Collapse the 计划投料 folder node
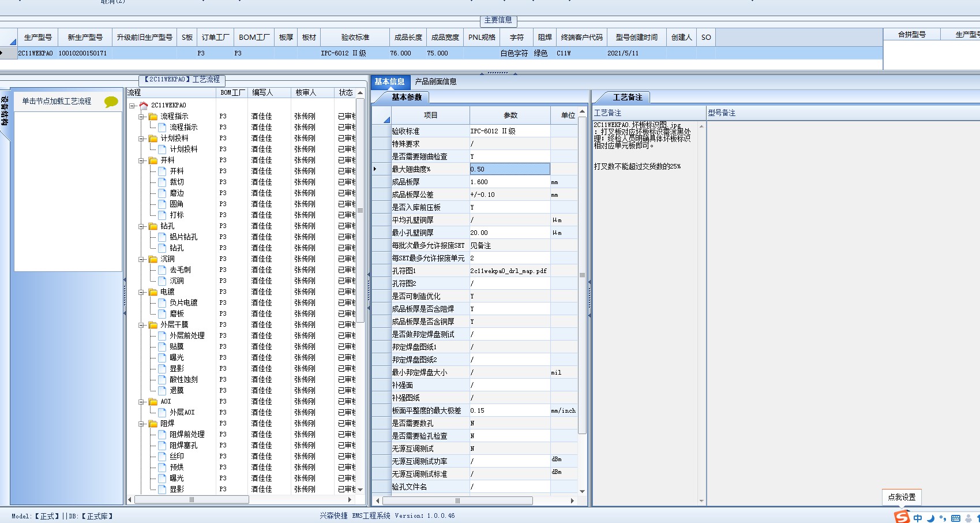 point(142,139)
